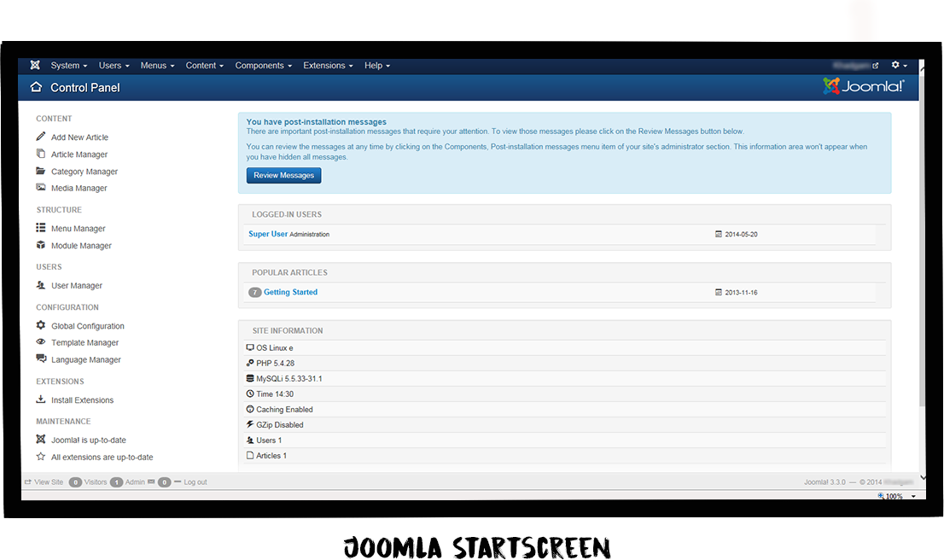944x560 pixels.
Task: Click the Articles 1 row
Action: pos(565,456)
